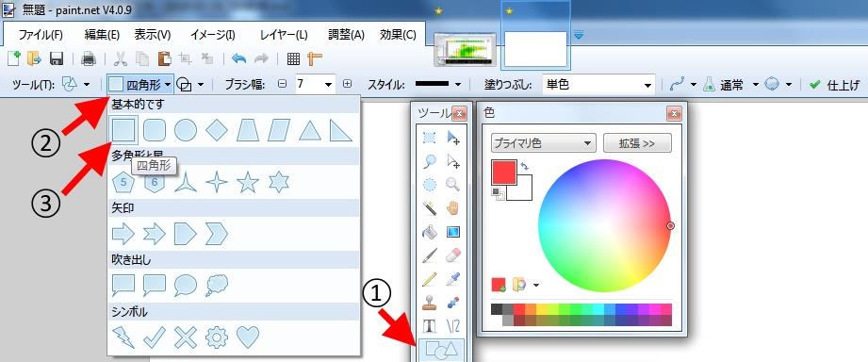
Task: Select the Ellipse Select tool
Action: (x=429, y=184)
